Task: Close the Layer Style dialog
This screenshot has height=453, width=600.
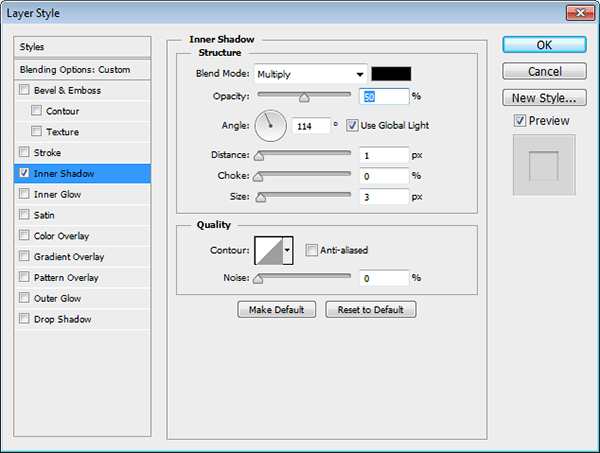Action: point(577,13)
